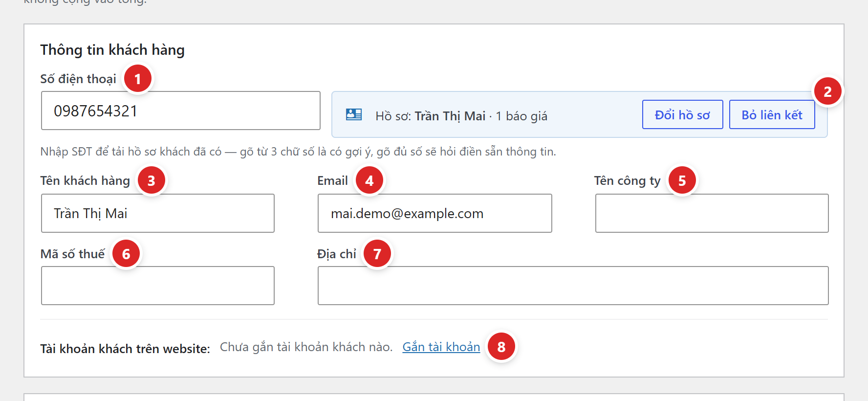Select the Tên khách hàng input field
The image size is (868, 401).
pyautogui.click(x=158, y=213)
